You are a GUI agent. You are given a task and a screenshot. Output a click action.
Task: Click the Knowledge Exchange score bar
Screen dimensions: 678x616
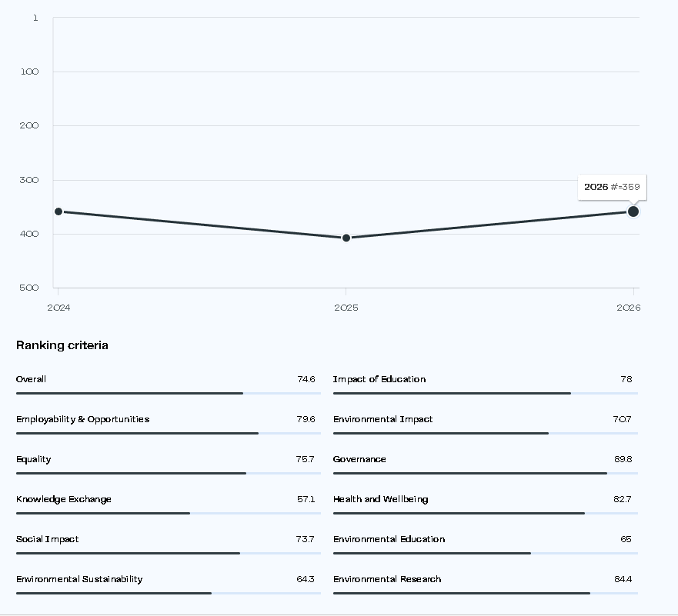tap(169, 513)
